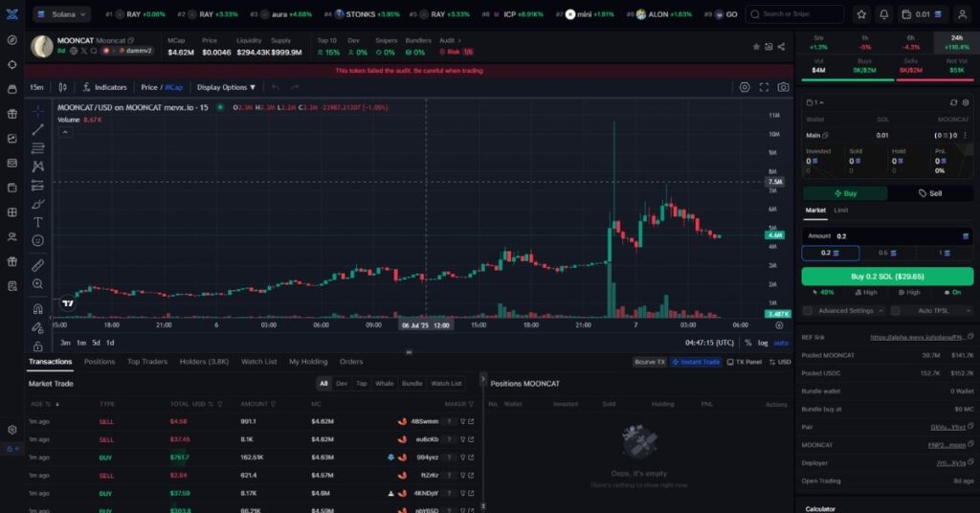980x513 pixels.
Task: Choose the candlestick chart style icon
Action: point(62,87)
